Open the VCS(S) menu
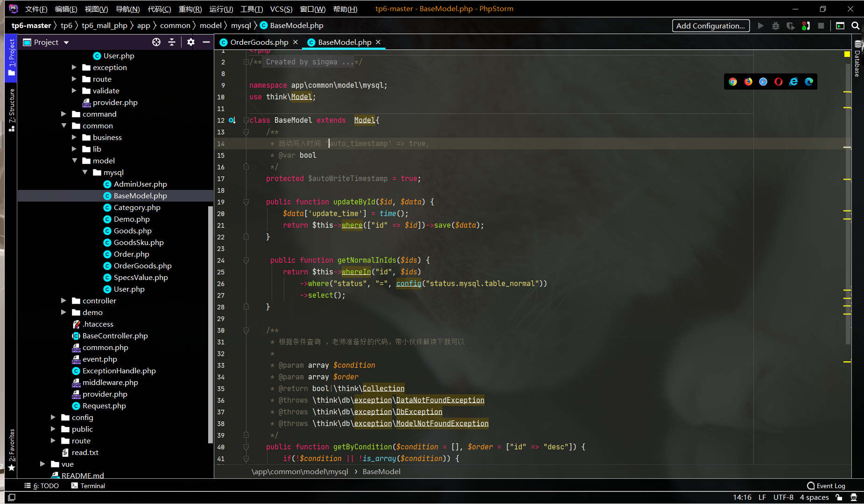 point(281,9)
